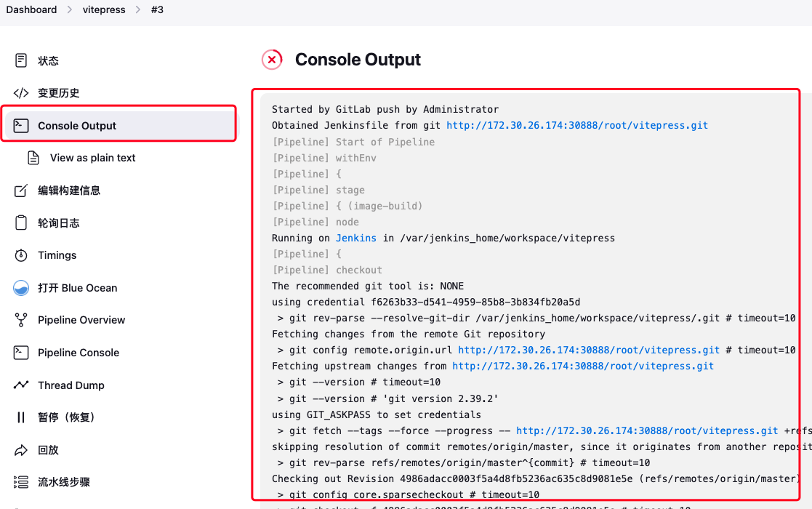Screen dimensions: 812x509
Task: Click the 状态 document icon in sidebar
Action: pos(21,60)
